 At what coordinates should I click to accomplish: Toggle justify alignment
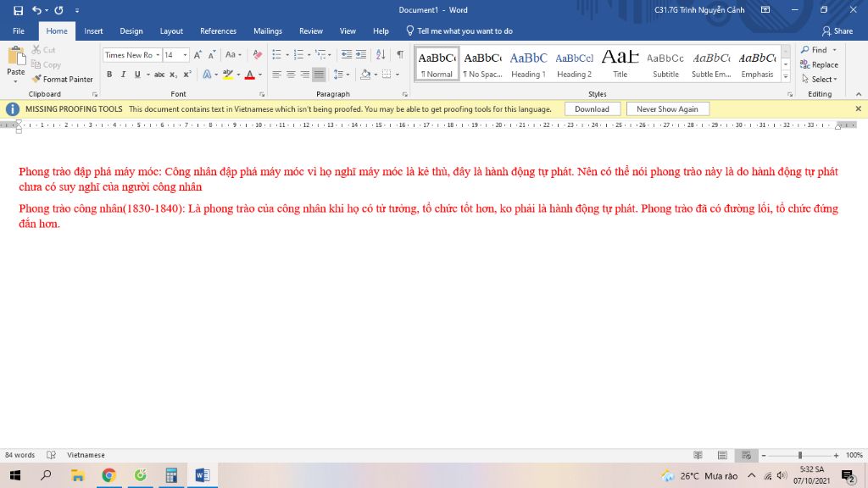319,75
